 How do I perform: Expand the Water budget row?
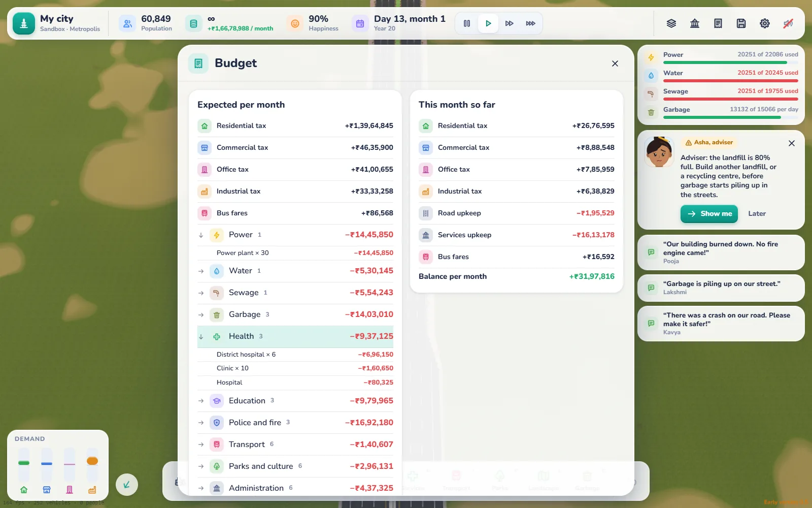pyautogui.click(x=295, y=271)
